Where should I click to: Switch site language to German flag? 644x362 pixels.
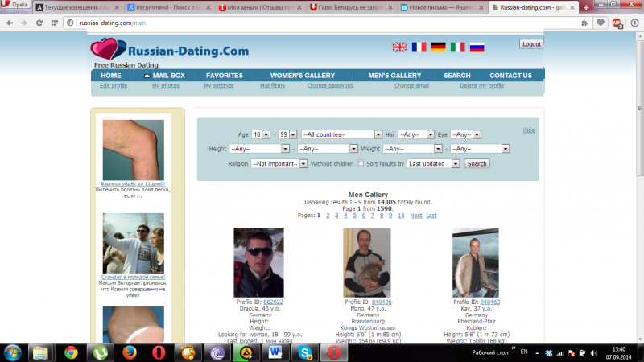pos(438,47)
